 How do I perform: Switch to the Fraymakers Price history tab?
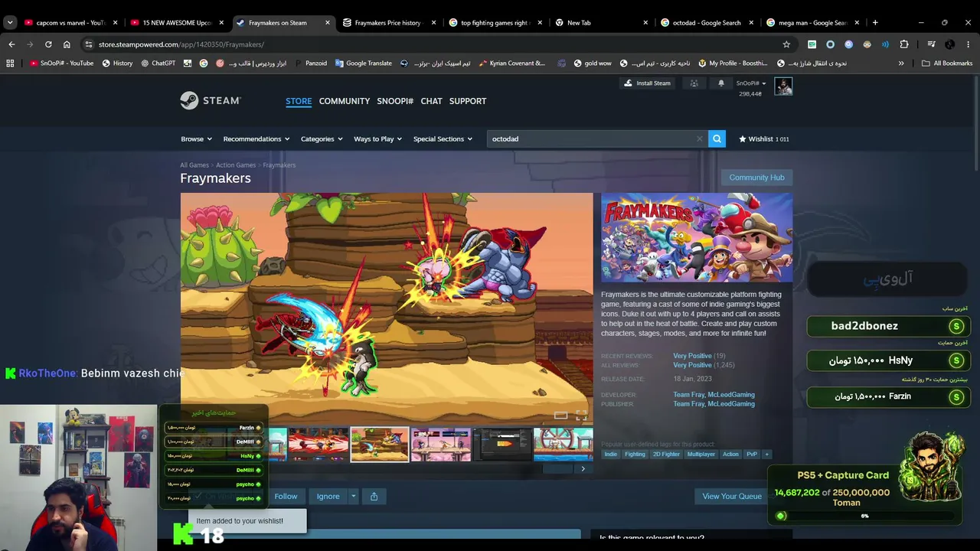387,23
